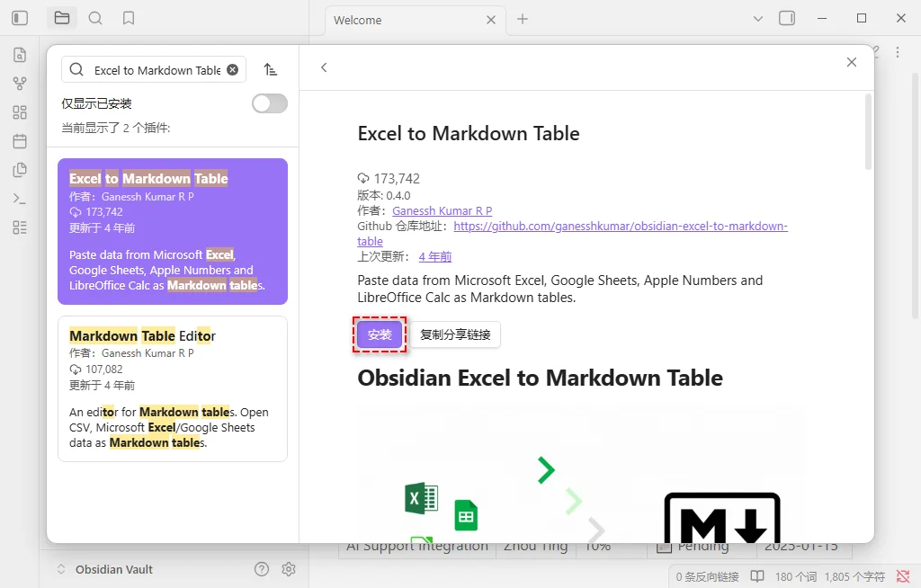921x588 pixels.
Task: Switch to the Welcome tab
Action: coord(358,19)
